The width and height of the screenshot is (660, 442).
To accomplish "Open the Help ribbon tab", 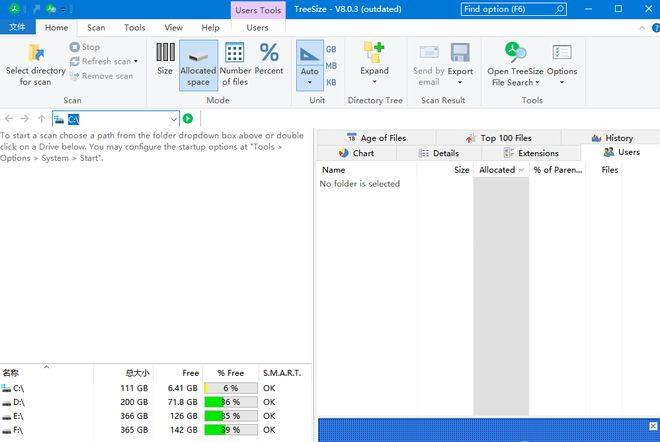I will click(x=210, y=28).
